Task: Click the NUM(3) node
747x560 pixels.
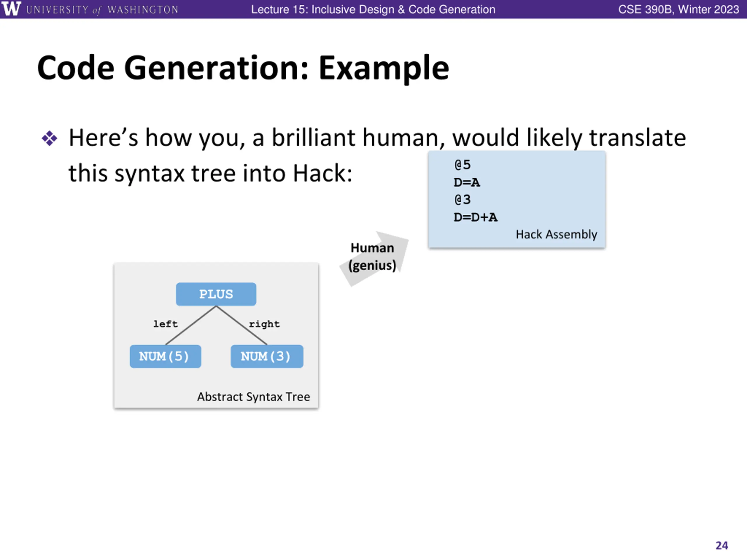Action: (x=267, y=356)
